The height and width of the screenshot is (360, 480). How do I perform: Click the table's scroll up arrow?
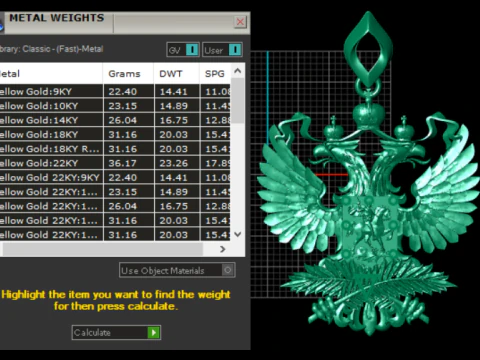238,71
